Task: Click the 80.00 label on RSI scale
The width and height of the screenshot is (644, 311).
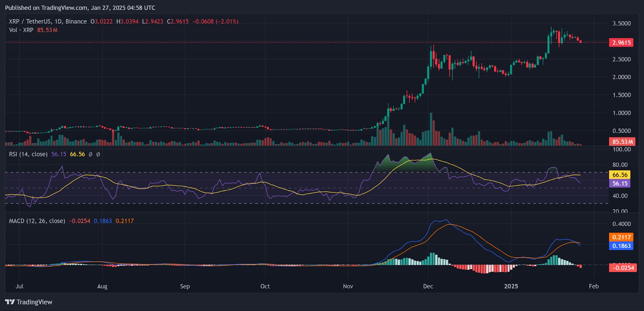Action: pyautogui.click(x=620, y=165)
